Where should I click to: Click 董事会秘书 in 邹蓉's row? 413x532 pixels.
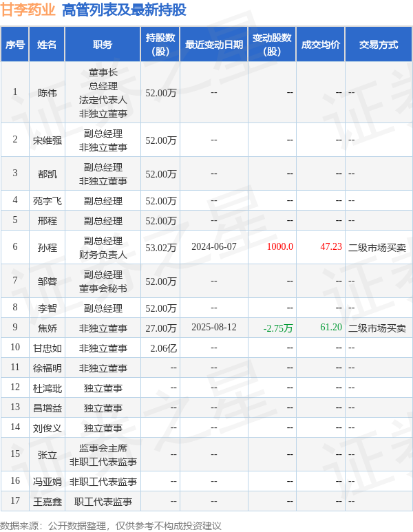click(103, 288)
